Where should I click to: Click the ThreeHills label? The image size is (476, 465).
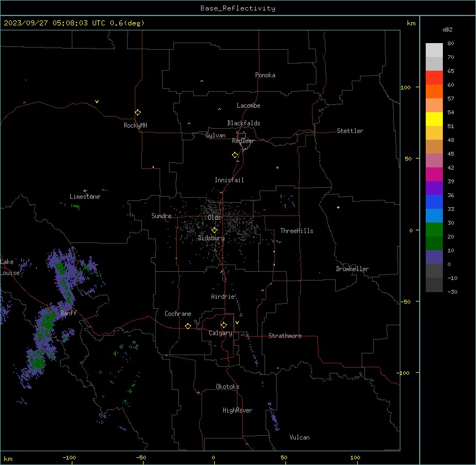click(297, 231)
